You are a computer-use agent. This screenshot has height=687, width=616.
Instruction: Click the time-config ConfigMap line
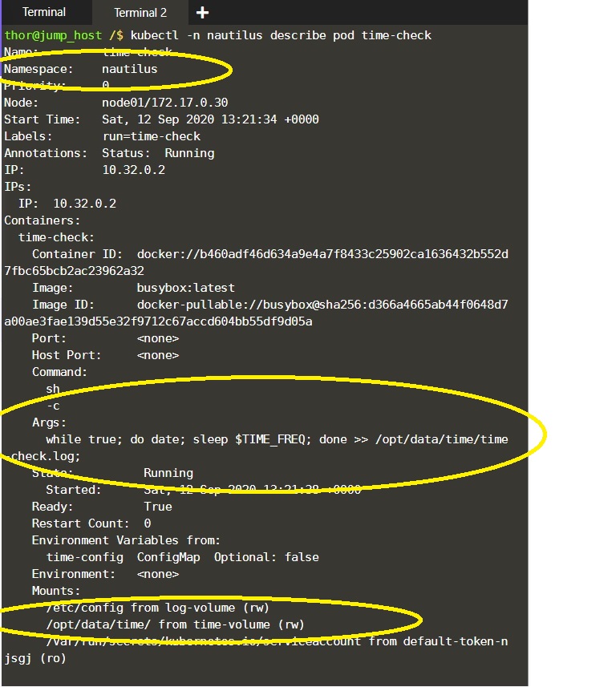click(x=182, y=557)
